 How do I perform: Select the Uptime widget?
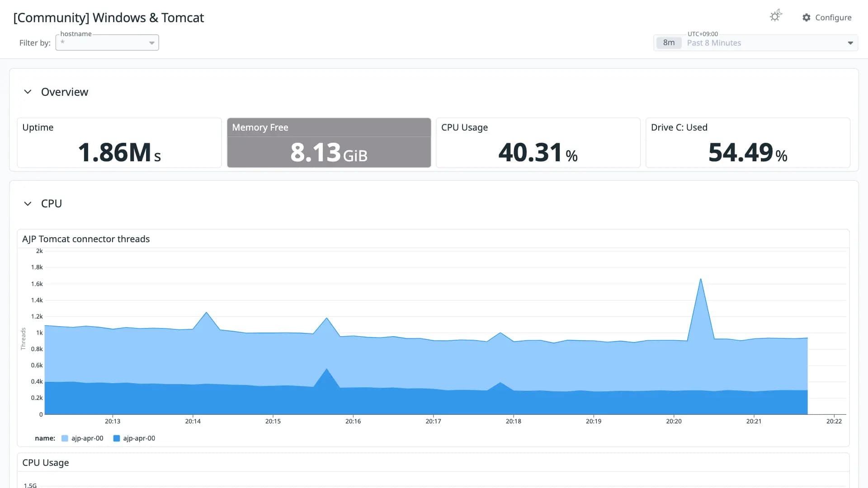click(119, 143)
